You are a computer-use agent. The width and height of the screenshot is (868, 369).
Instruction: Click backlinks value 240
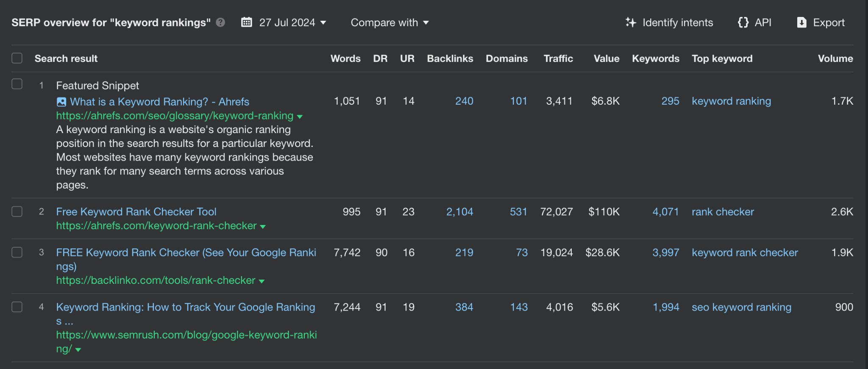point(464,101)
